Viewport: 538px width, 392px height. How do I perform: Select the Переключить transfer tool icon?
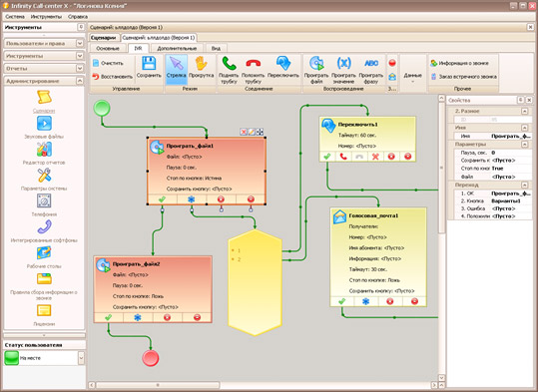[283, 67]
